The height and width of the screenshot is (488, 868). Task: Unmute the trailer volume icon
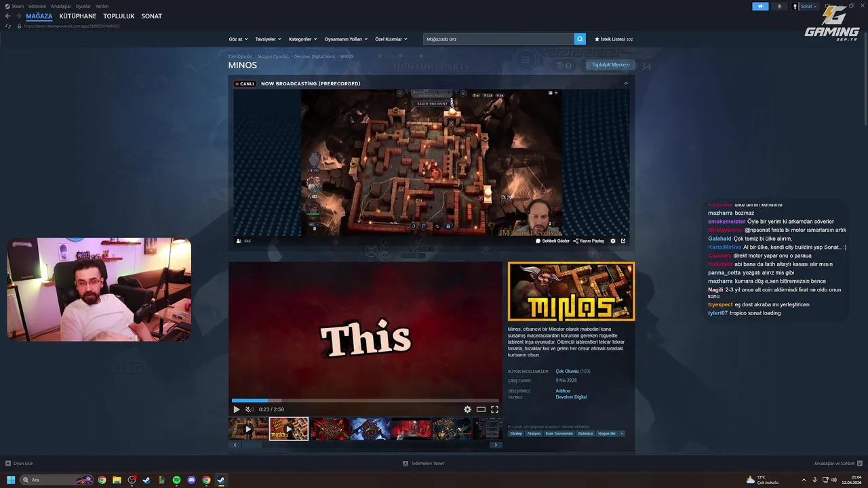click(249, 409)
